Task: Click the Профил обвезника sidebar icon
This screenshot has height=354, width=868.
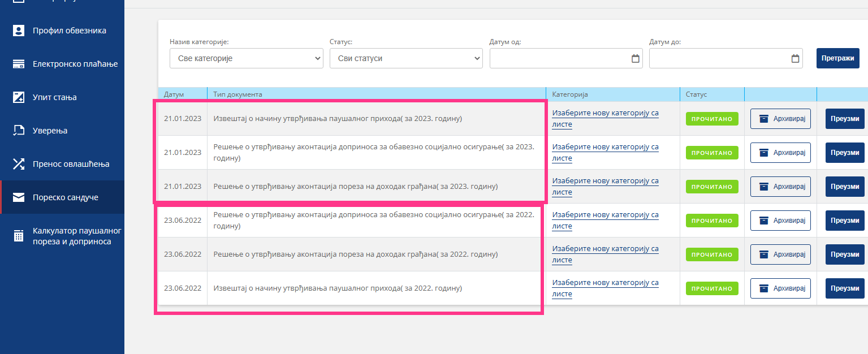Action: point(19,31)
